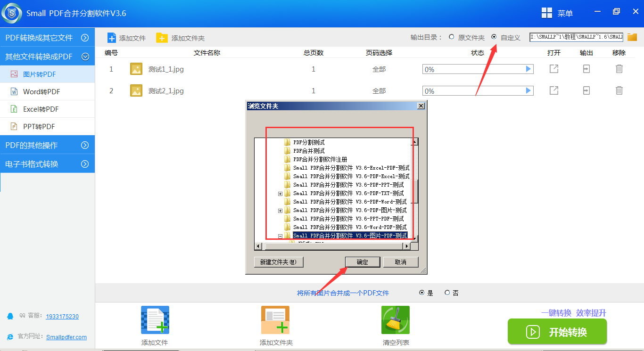
Task: Open converted file for 测试1_1.jpg
Action: click(x=554, y=69)
